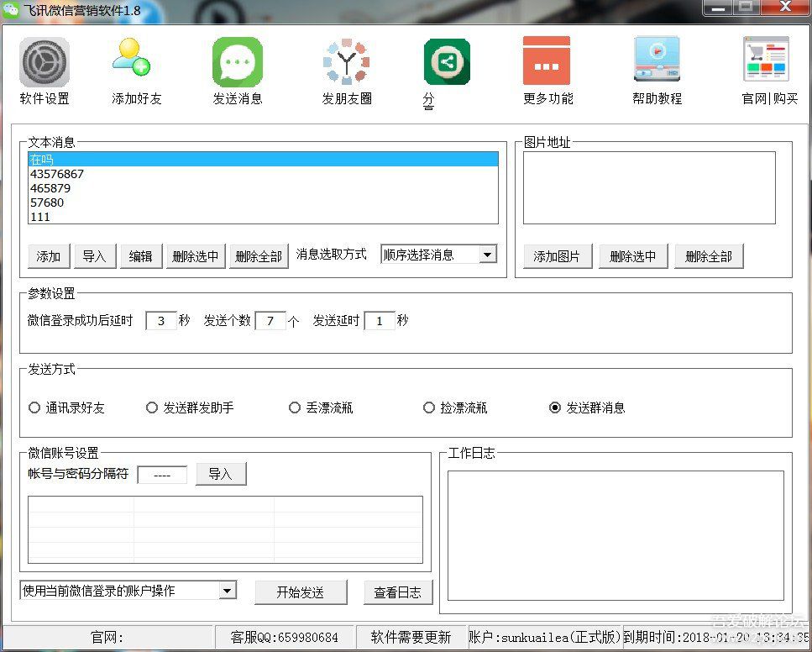The width and height of the screenshot is (812, 652).
Task: Click 到期时间 status bar entry
Action: pyautogui.click(x=716, y=637)
